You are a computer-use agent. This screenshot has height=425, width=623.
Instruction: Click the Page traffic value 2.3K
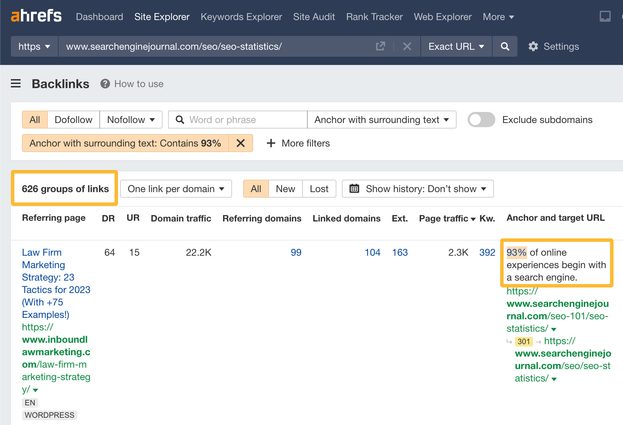(x=458, y=252)
